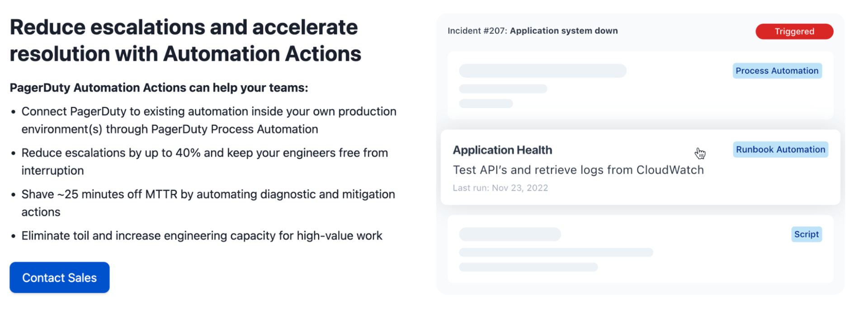This screenshot has width=868, height=321.
Task: Click the Contact Sales button
Action: (x=59, y=278)
